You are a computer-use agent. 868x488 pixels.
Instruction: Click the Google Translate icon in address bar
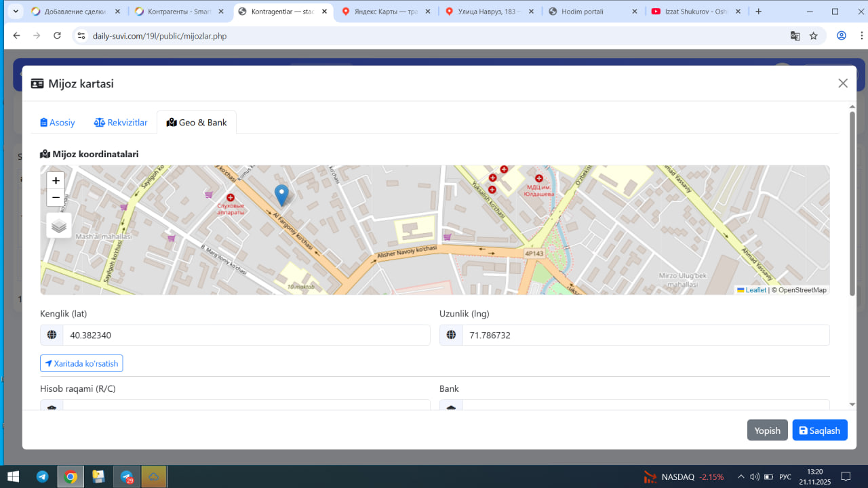pyautogui.click(x=795, y=36)
